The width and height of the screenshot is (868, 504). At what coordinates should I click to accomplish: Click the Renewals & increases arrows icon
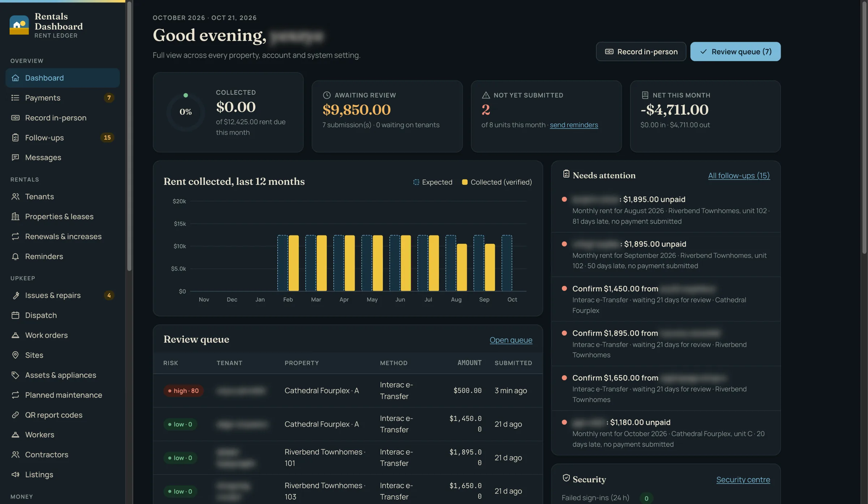(15, 236)
